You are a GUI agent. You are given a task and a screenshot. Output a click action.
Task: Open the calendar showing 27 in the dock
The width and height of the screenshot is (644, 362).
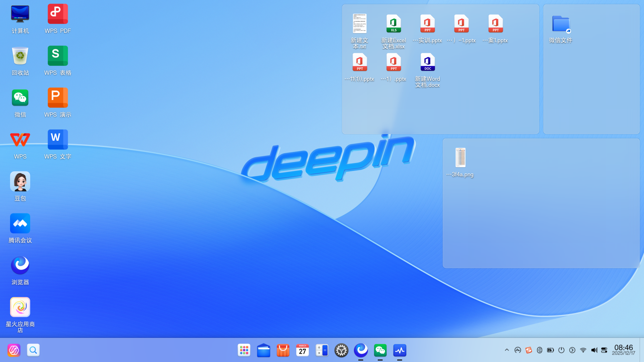tap(302, 350)
